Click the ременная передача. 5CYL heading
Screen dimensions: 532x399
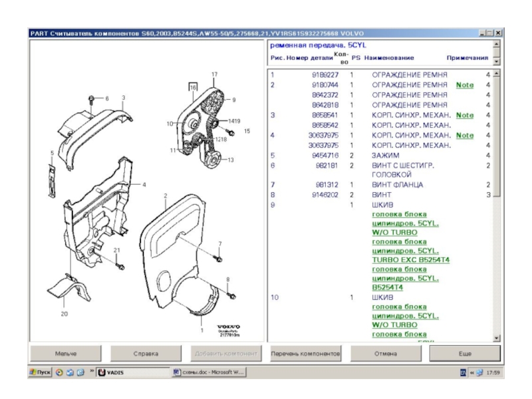(318, 45)
